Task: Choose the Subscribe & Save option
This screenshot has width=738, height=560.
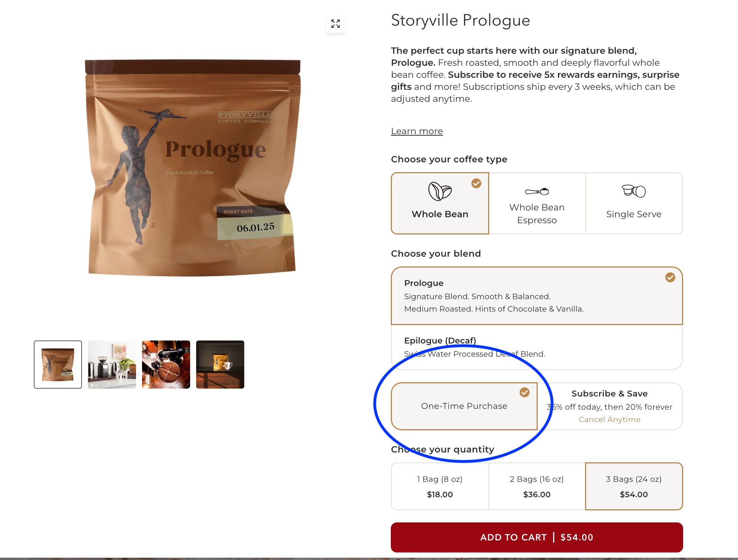Action: click(x=610, y=406)
